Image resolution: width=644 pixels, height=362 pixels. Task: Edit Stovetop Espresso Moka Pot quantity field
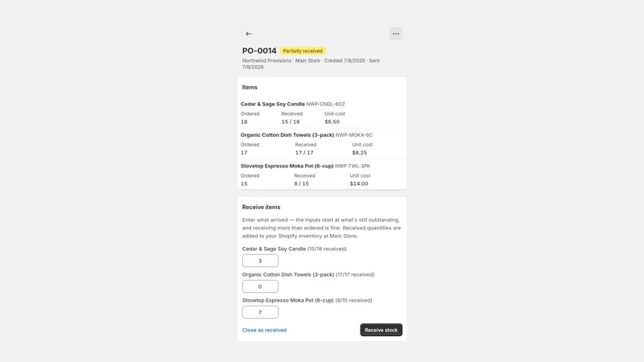coord(260,312)
